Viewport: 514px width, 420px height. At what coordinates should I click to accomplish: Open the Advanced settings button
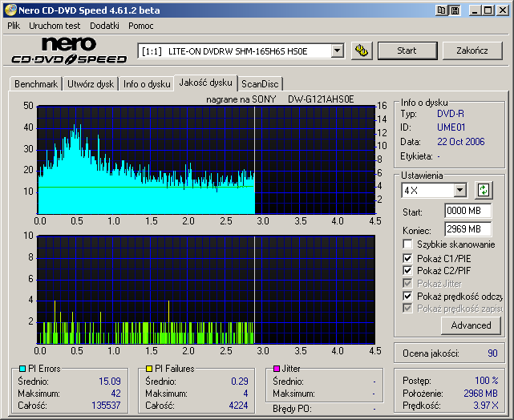tap(471, 325)
